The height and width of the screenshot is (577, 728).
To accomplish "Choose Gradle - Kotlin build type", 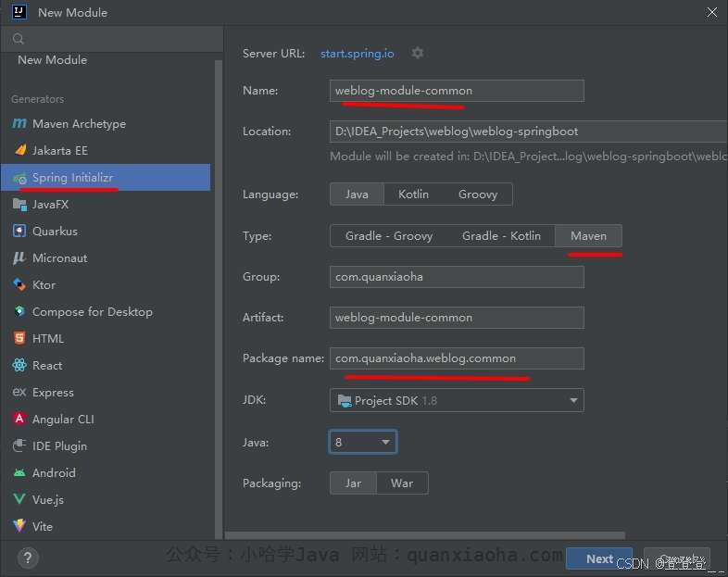I will [x=501, y=236].
